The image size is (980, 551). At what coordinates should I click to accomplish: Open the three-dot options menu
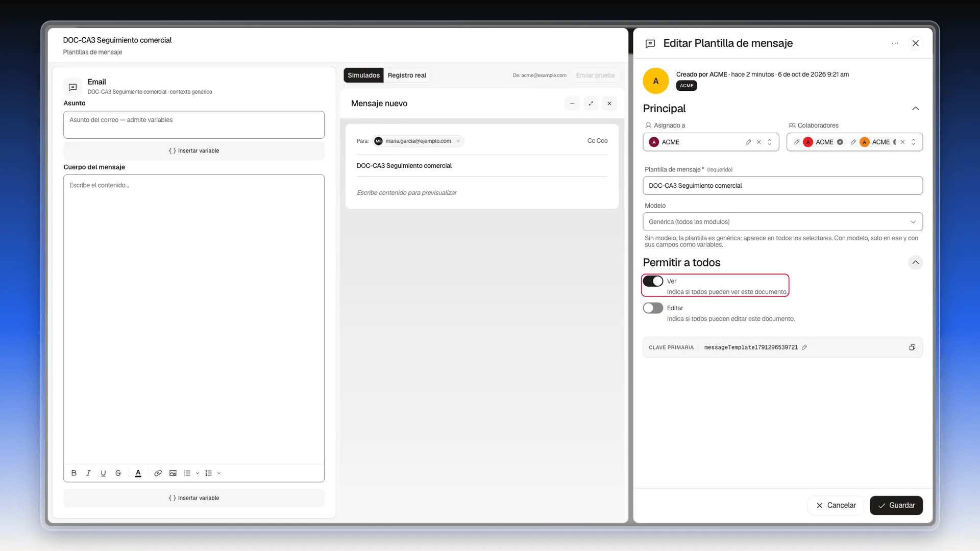click(x=895, y=43)
